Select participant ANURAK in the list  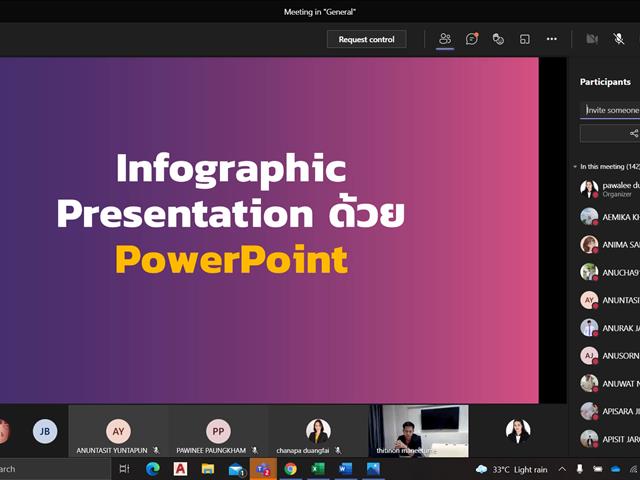pos(610,328)
